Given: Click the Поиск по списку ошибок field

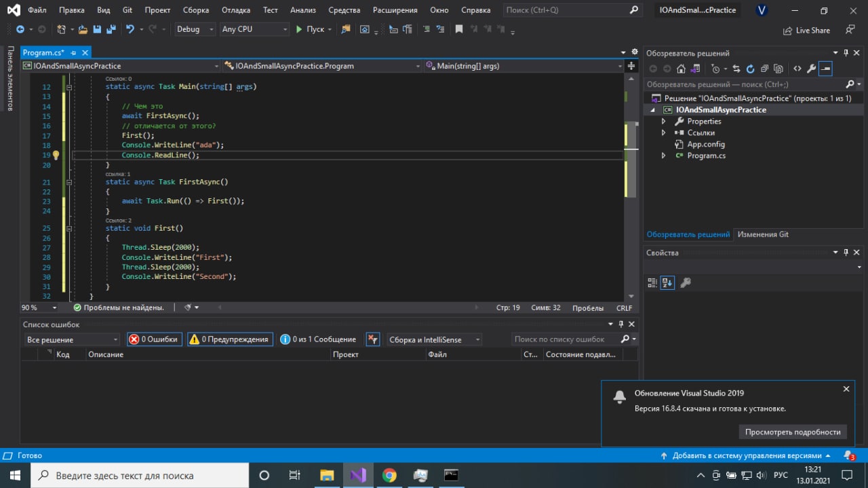Looking at the screenshot, I should (x=574, y=339).
